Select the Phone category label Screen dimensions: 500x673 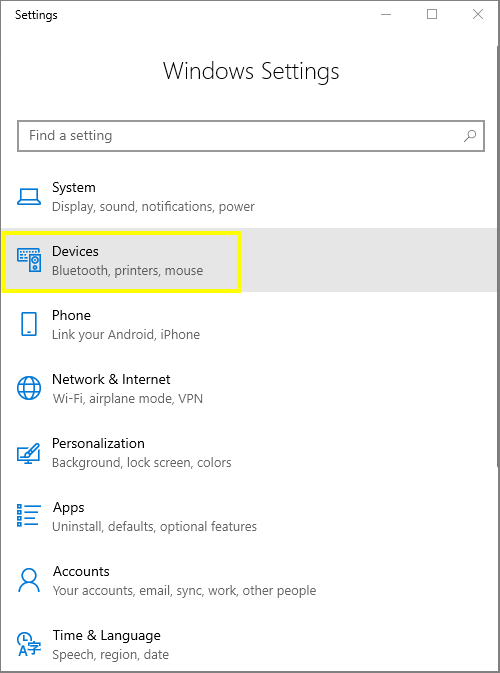(71, 315)
